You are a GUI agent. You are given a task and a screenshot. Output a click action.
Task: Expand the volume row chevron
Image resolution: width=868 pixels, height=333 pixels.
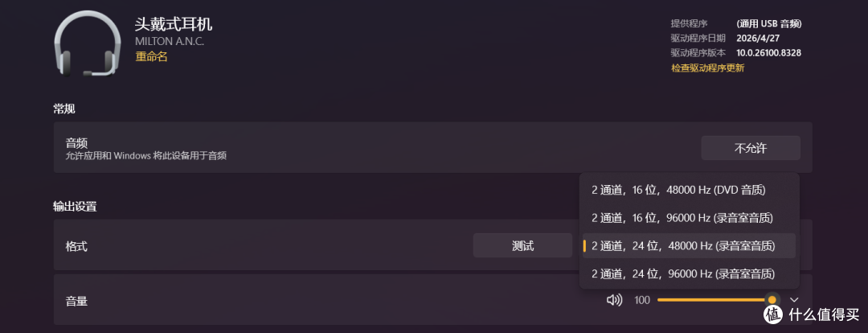tap(794, 300)
